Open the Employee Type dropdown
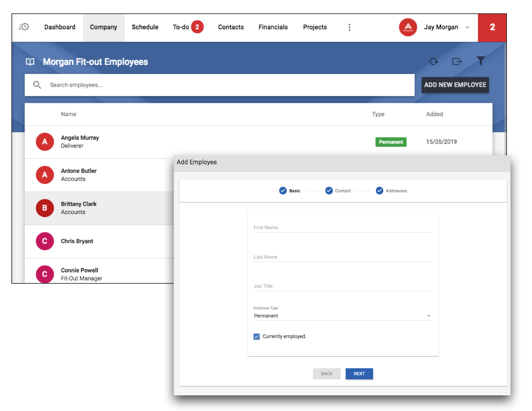This screenshot has height=411, width=532. [x=429, y=315]
